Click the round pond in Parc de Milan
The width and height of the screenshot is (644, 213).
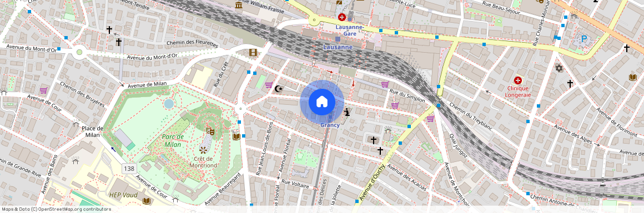pyautogui.click(x=169, y=103)
